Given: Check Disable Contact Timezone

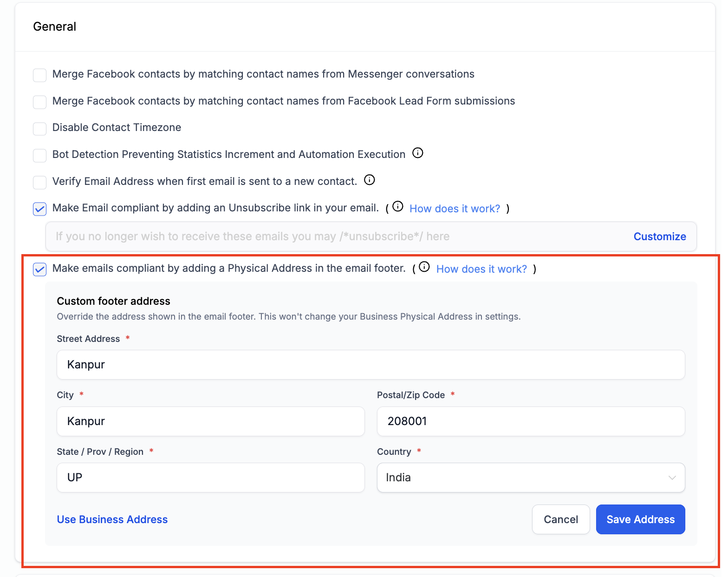Looking at the screenshot, I should 40,129.
